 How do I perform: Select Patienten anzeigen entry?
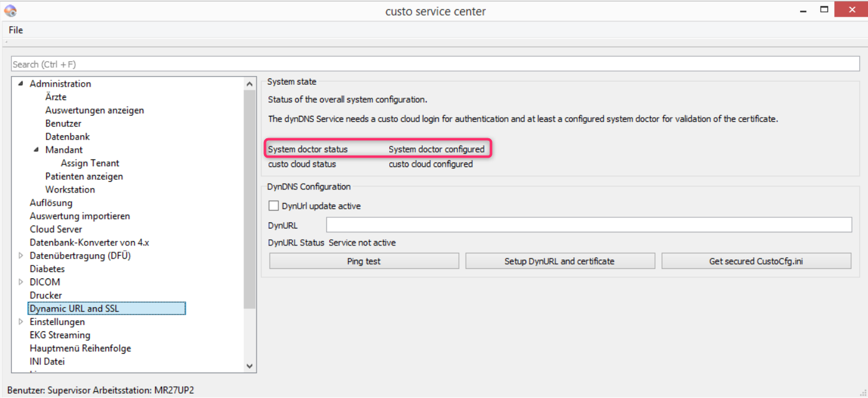tap(84, 176)
